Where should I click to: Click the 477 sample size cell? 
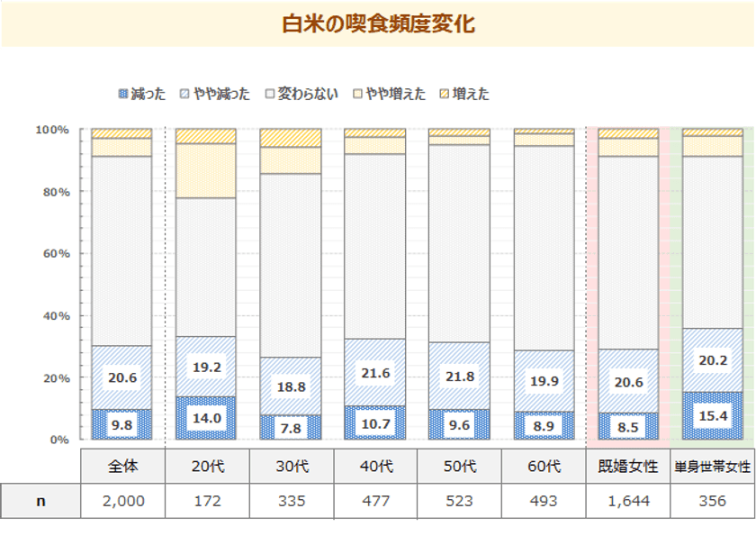[375, 501]
